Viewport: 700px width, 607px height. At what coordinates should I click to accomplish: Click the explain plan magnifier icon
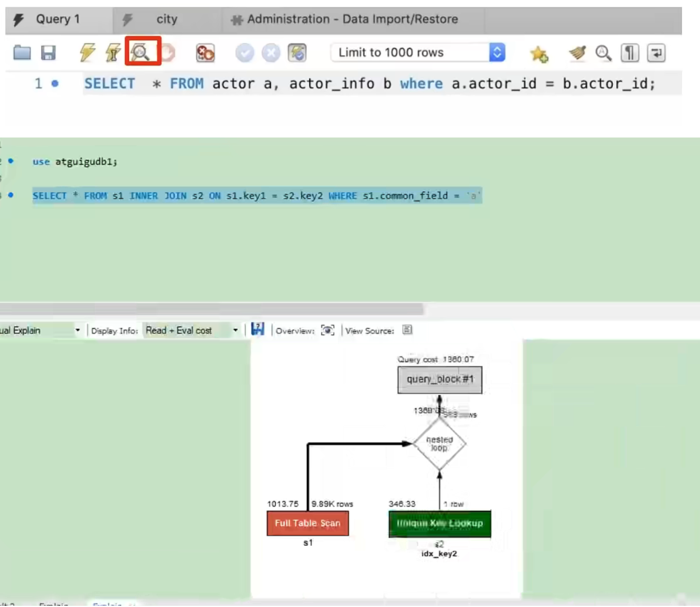tap(141, 53)
